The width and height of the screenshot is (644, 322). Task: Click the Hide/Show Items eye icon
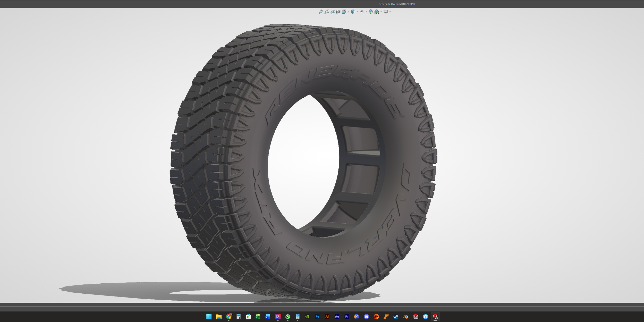(362, 12)
